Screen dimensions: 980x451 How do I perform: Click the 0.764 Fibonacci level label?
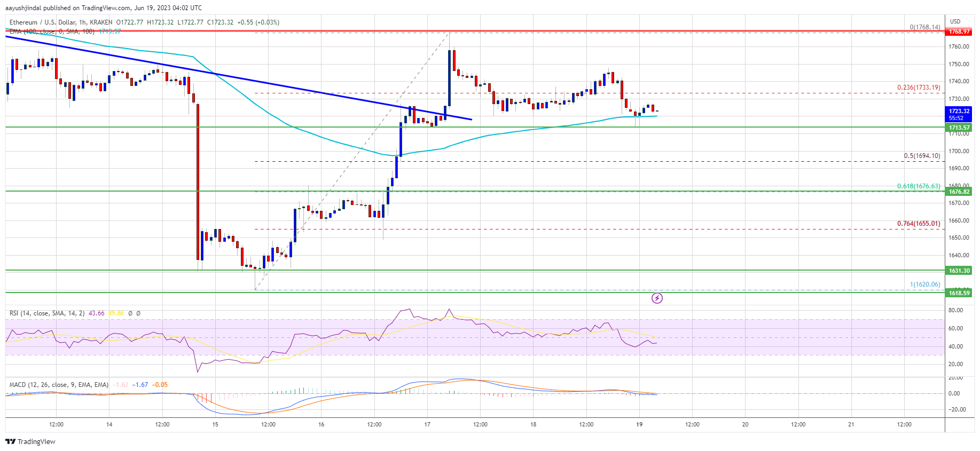(x=918, y=224)
